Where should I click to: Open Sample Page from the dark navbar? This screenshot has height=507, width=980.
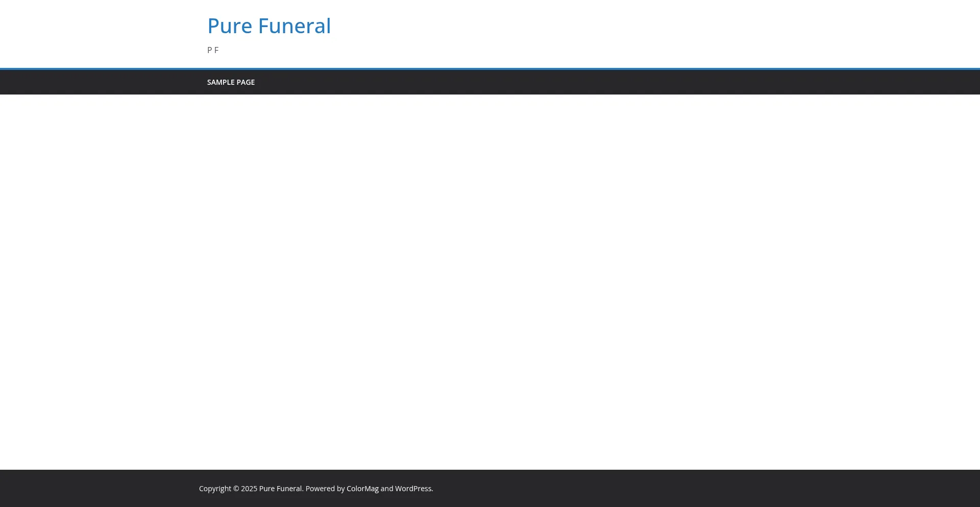click(231, 82)
